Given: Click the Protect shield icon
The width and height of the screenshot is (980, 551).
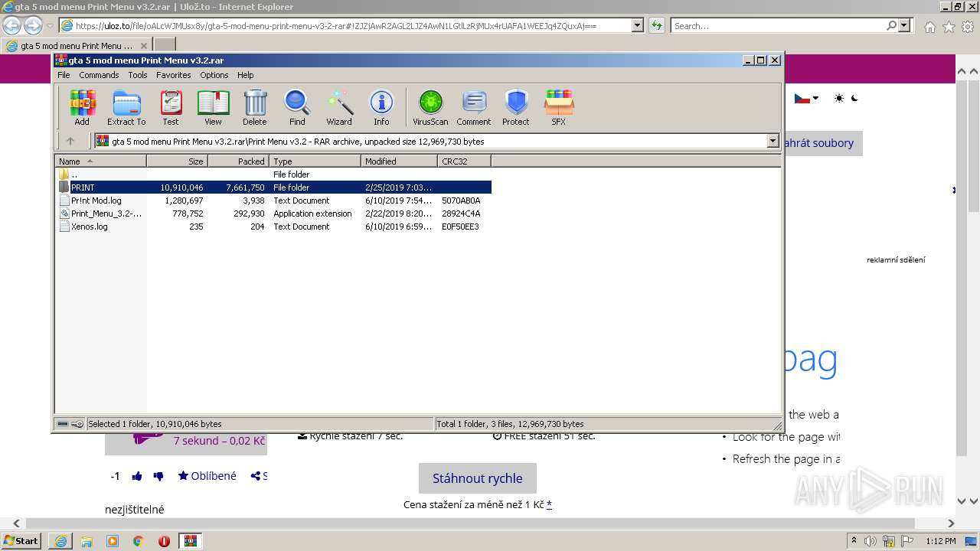Looking at the screenshot, I should (x=516, y=107).
